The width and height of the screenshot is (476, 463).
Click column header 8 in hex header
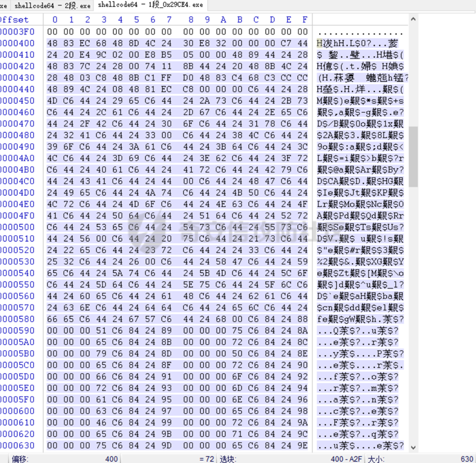(x=190, y=20)
